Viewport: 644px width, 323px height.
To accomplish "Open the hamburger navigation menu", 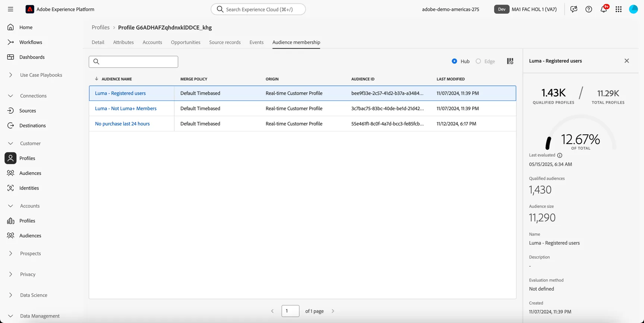I will 10,9.
